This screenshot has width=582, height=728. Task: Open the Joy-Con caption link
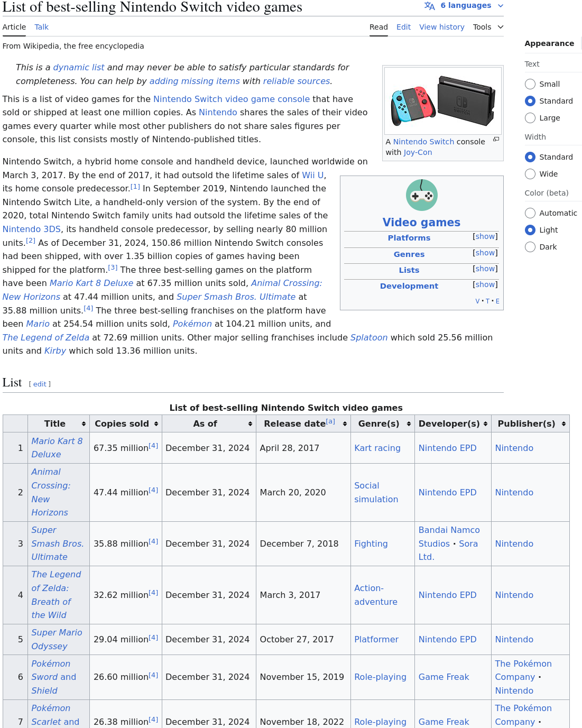(x=418, y=153)
